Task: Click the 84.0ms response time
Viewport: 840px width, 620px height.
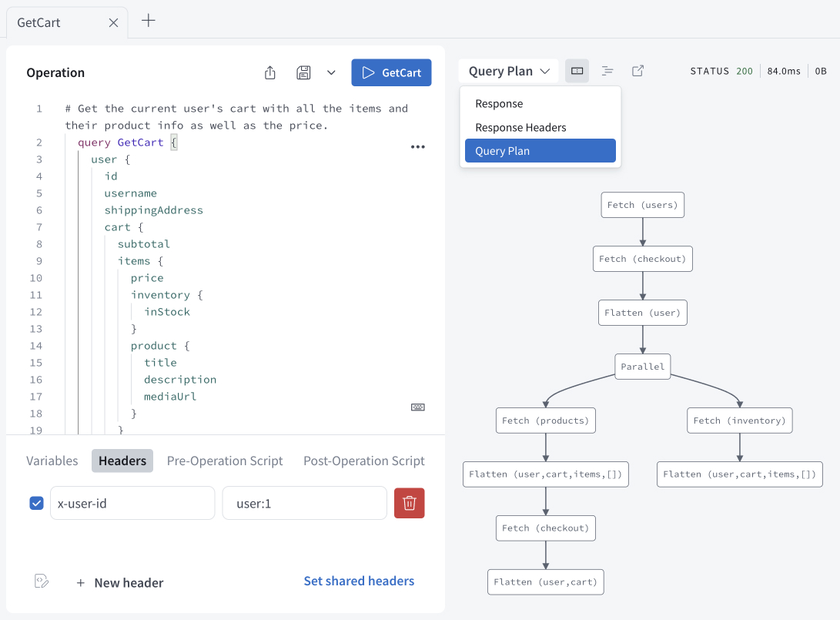Action: [x=784, y=72]
